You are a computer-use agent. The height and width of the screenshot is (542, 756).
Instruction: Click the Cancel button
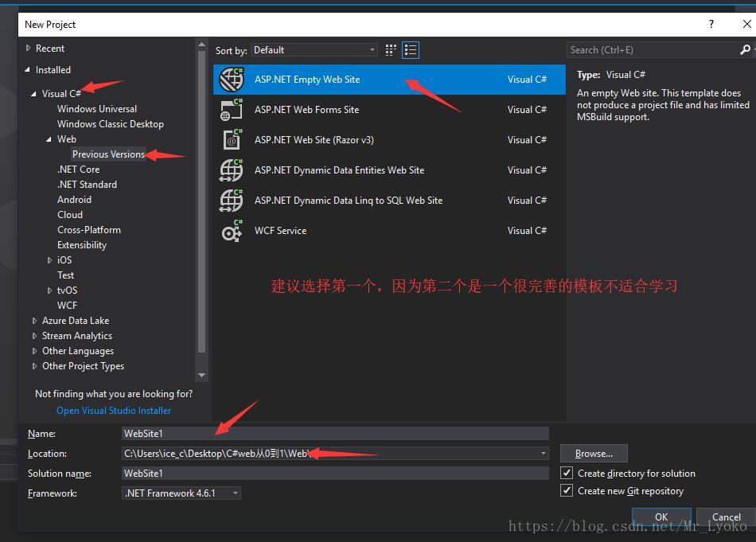coord(726,517)
